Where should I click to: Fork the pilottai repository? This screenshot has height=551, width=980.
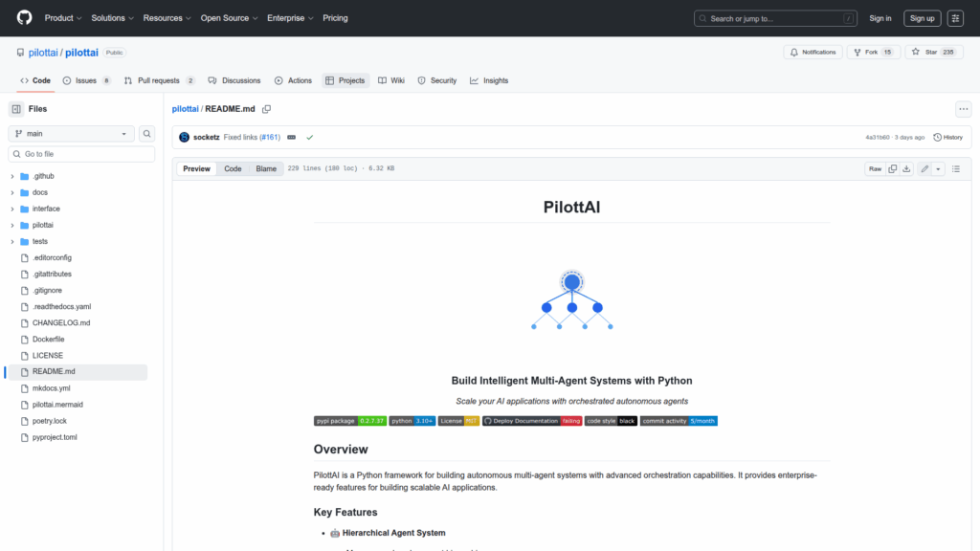tap(873, 53)
